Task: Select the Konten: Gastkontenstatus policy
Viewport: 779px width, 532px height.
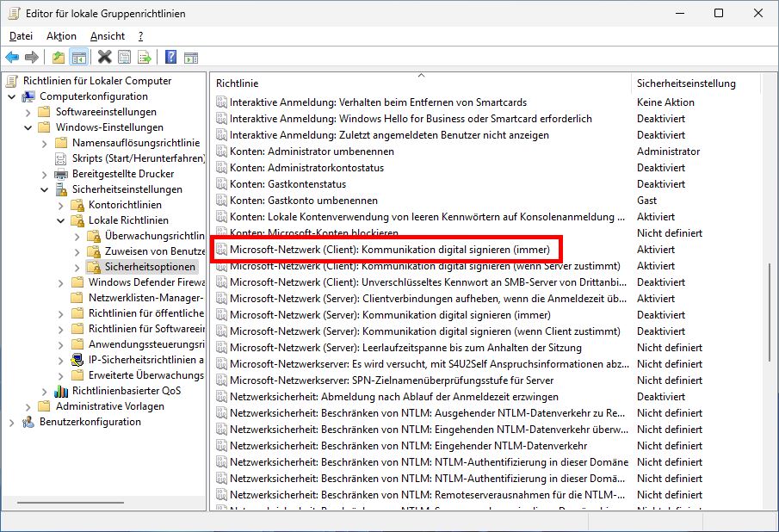Action: click(x=284, y=183)
